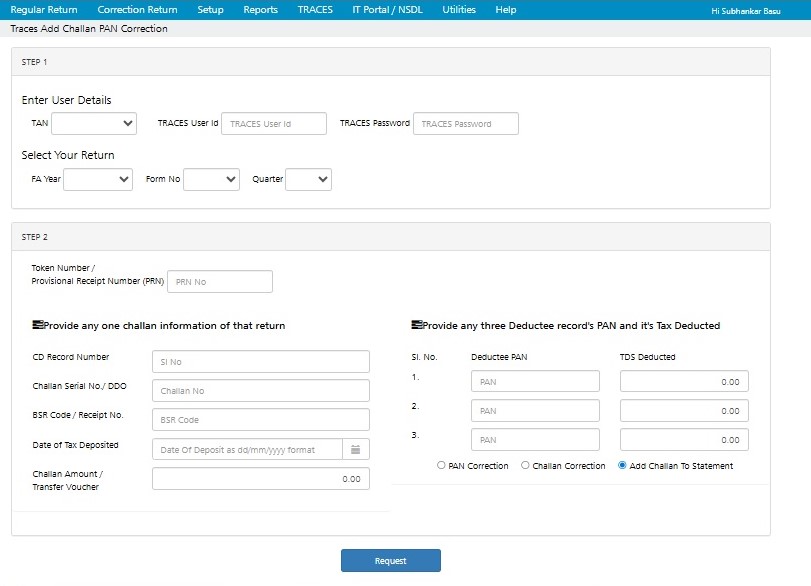Expand the Quarter dropdown
The height and width of the screenshot is (586, 811).
[x=308, y=179]
